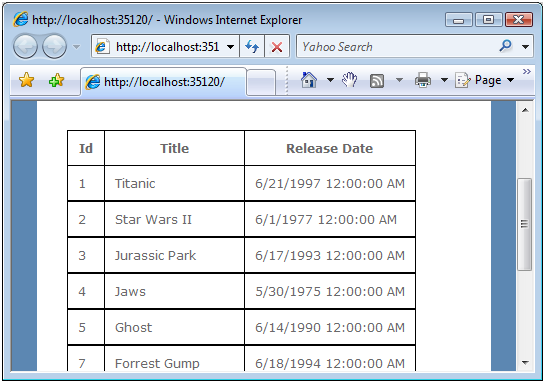Click the hand icon in command bar

349,80
